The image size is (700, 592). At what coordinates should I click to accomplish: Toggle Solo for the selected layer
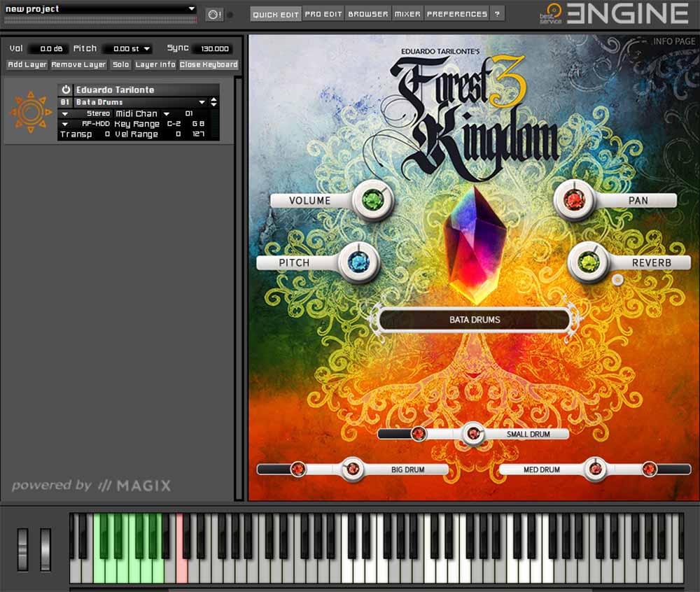tap(121, 64)
